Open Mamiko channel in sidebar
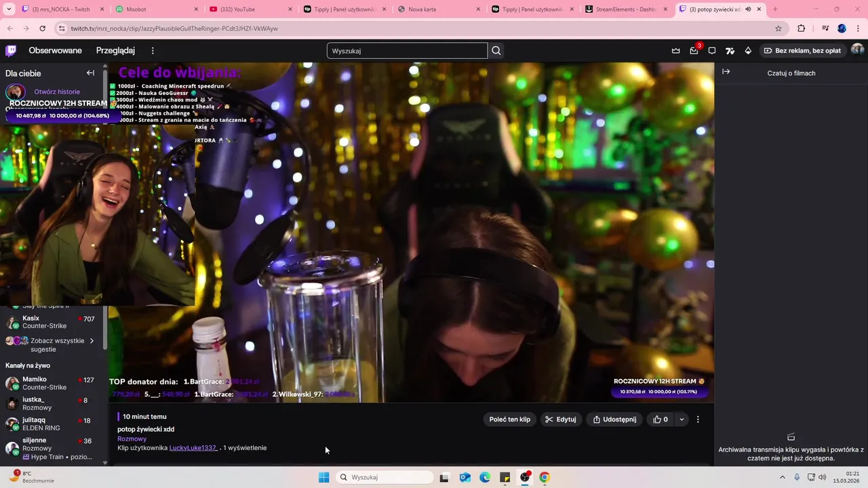Viewport: 868px width, 488px height. 51,384
